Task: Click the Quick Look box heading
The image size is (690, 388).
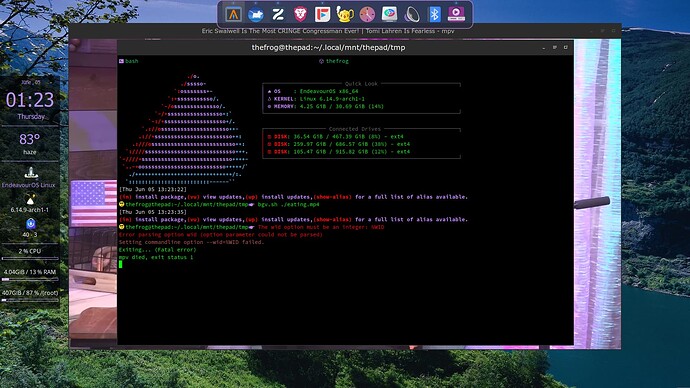Action: point(361,84)
